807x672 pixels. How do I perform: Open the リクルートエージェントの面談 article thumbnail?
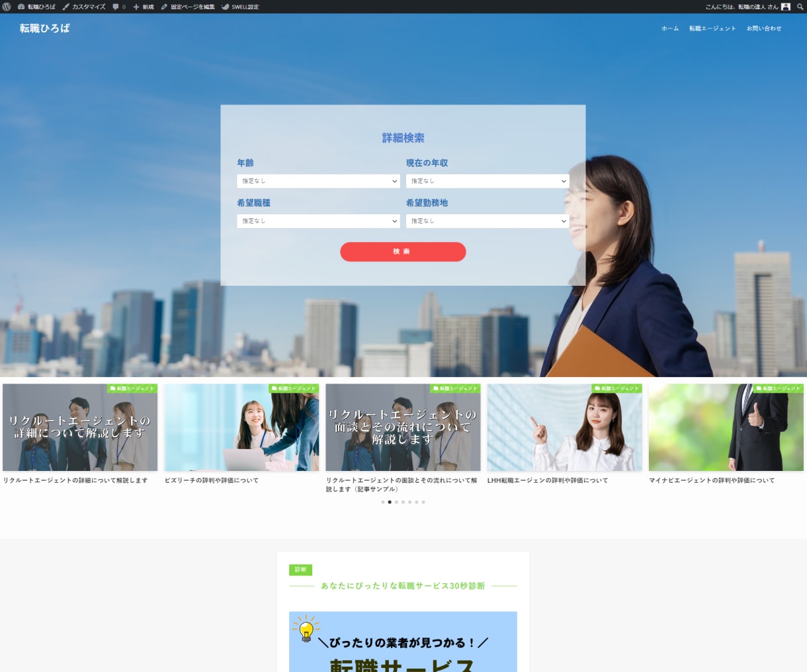pos(403,427)
